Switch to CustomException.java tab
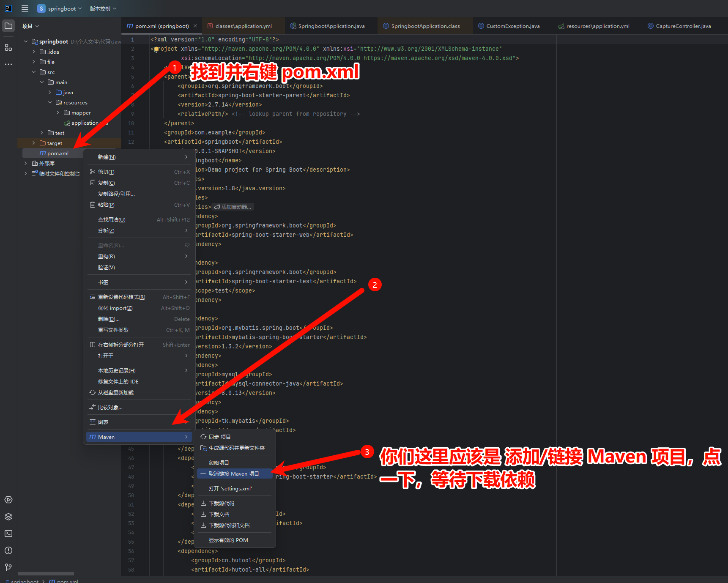Viewport: 728px width, 583px height. [512, 26]
